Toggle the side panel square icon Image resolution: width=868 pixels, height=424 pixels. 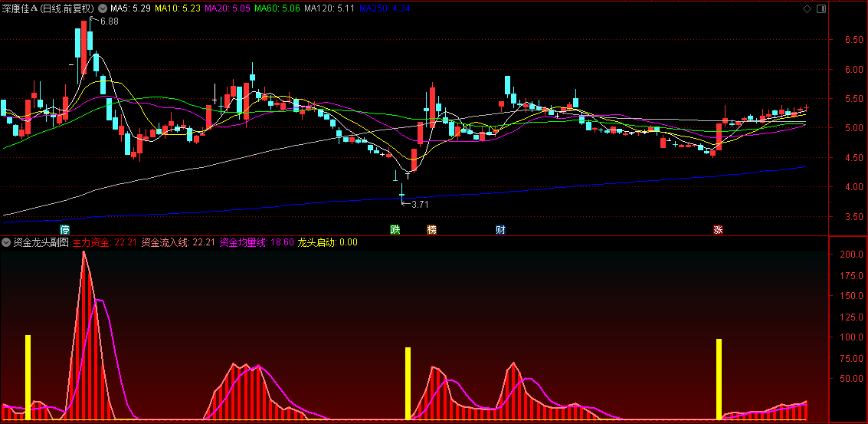821,8
